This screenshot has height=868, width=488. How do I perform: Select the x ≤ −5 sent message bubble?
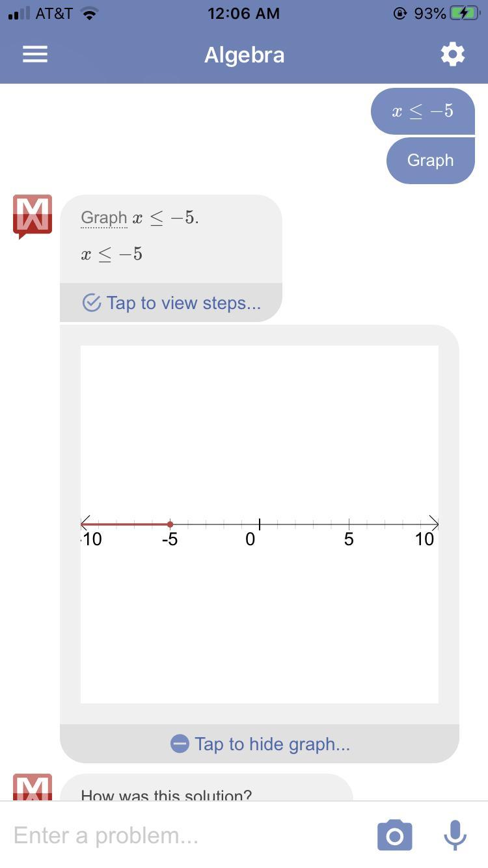[x=423, y=111]
